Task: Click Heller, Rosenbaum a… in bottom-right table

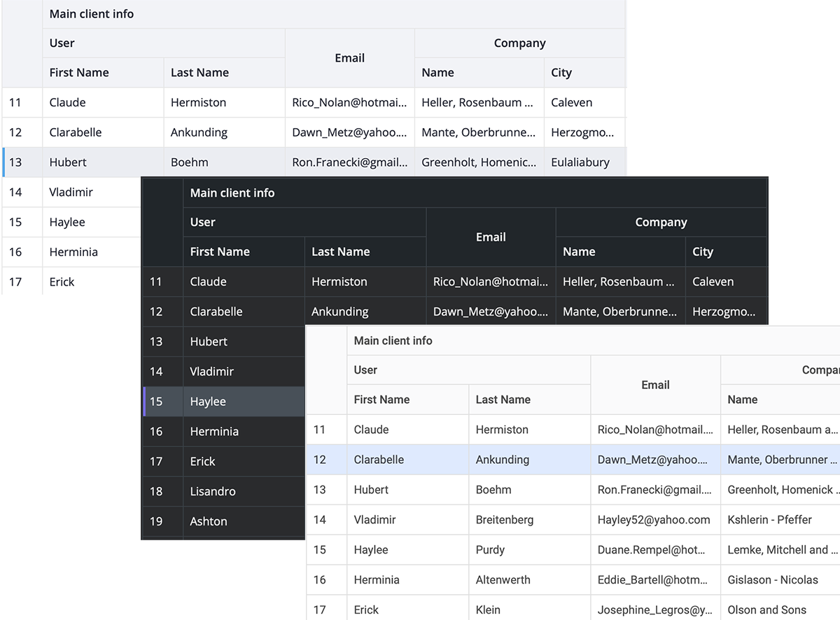Action: coord(783,430)
